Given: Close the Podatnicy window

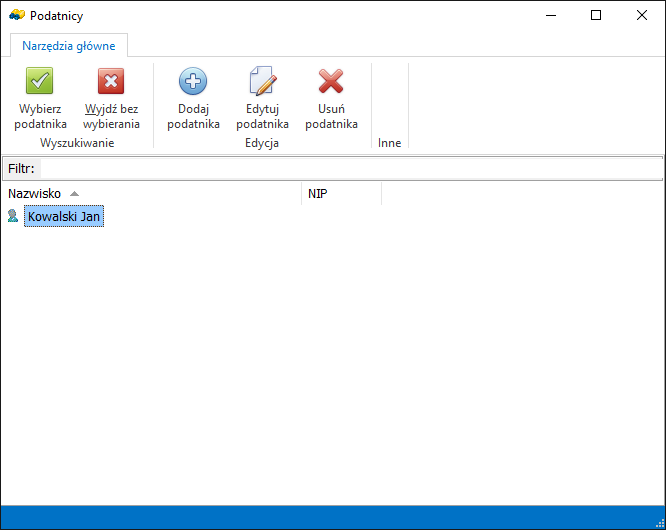Looking at the screenshot, I should point(642,15).
